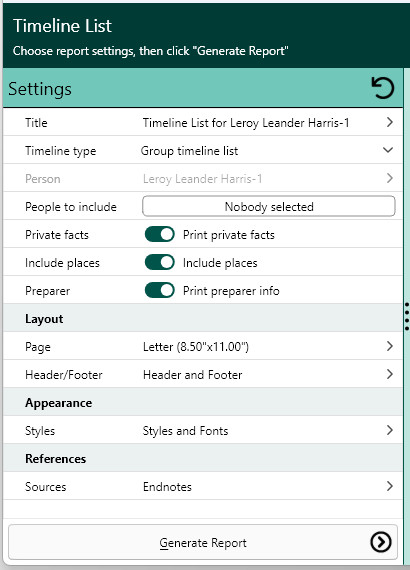Click greyed Leroy Leander Harris-1 person value

(x=202, y=179)
